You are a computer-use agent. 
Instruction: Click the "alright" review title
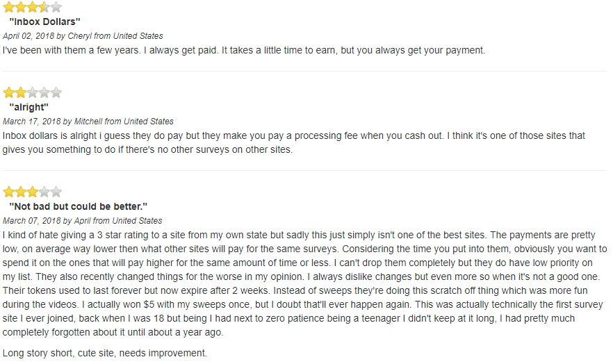tap(29, 107)
